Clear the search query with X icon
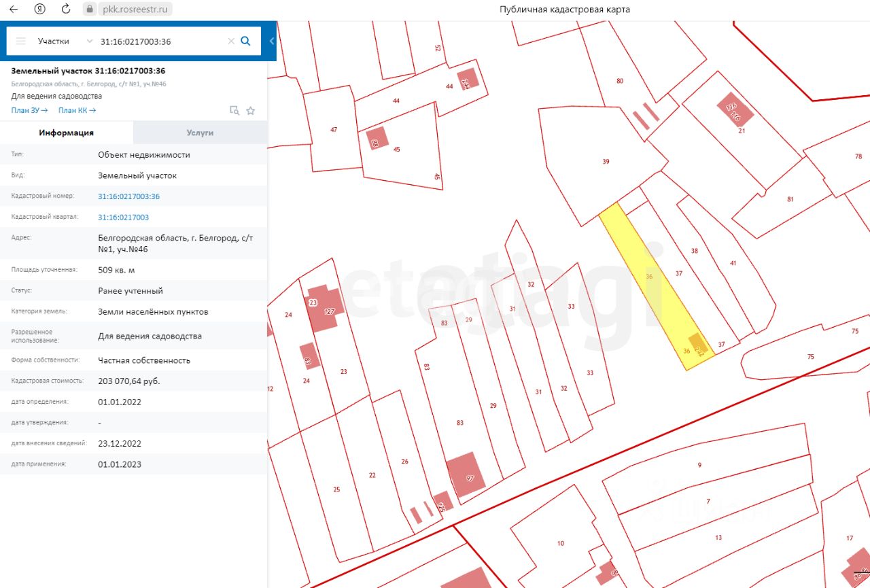 tap(231, 41)
